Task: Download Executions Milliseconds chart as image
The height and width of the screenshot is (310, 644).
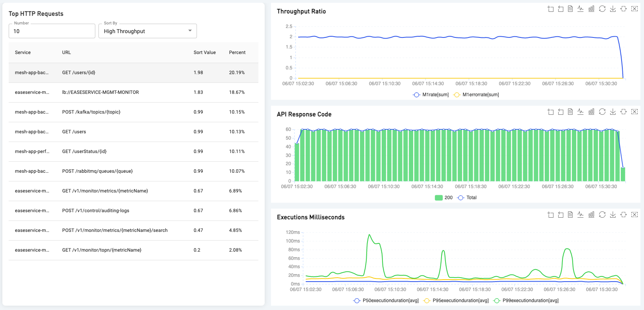Action: point(613,215)
